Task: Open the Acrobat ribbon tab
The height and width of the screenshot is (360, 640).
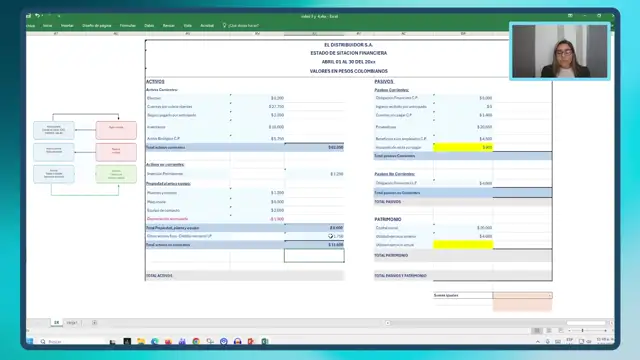Action: (207, 25)
